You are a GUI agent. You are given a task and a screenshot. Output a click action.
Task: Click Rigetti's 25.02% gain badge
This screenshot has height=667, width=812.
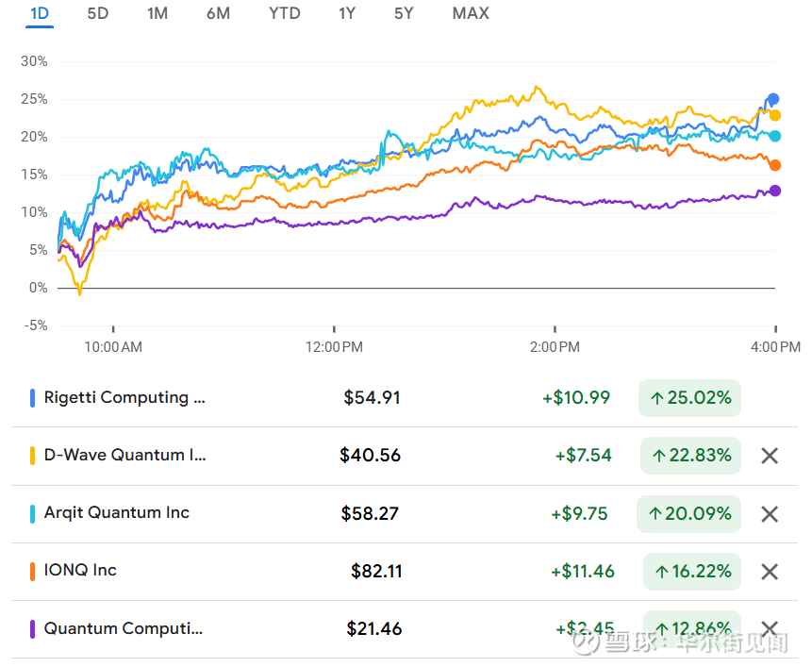point(689,398)
